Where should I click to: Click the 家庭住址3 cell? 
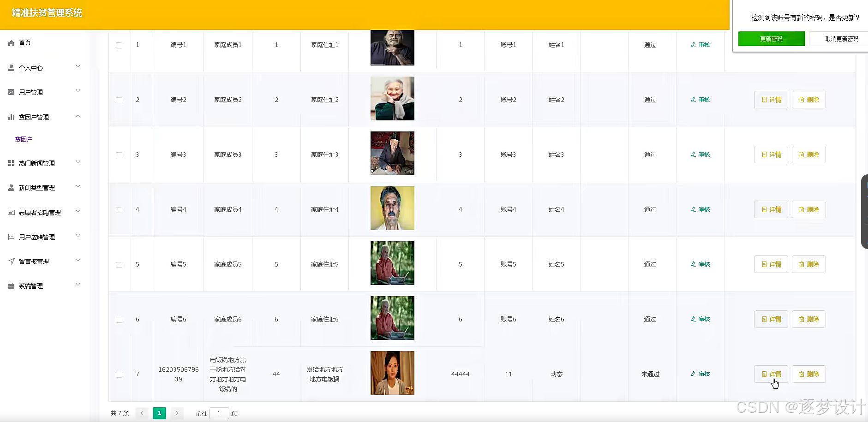point(324,155)
